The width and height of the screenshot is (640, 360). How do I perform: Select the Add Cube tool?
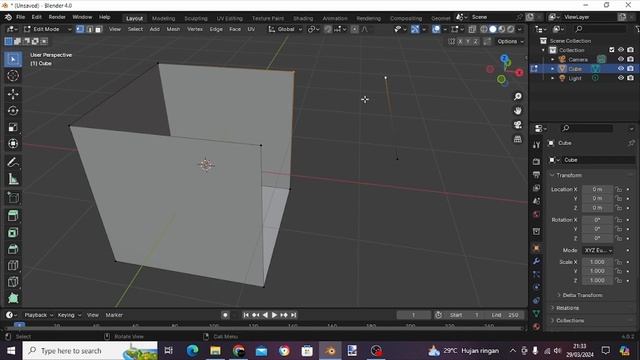pos(13,198)
